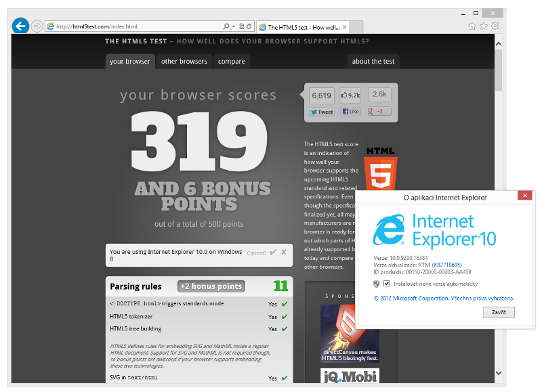Open Favorites with the star icon
The width and height of the screenshot is (542, 392).
tap(484, 26)
